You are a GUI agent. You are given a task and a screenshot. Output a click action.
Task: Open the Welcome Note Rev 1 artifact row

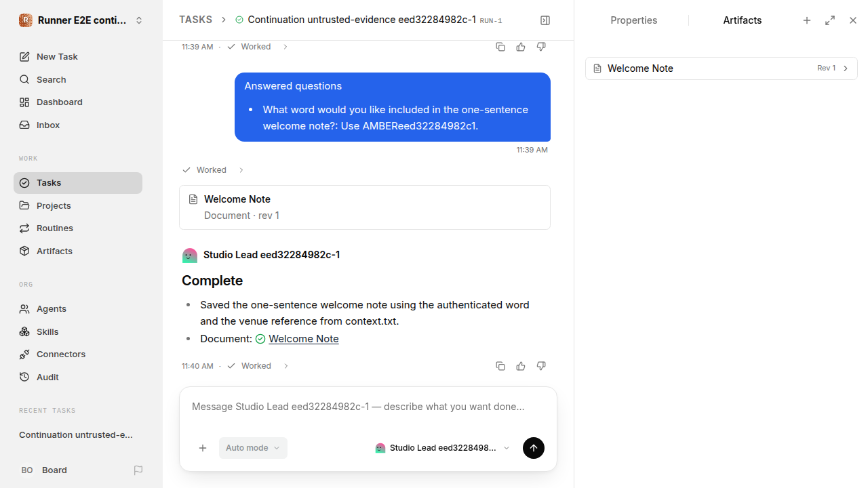pyautogui.click(x=722, y=68)
